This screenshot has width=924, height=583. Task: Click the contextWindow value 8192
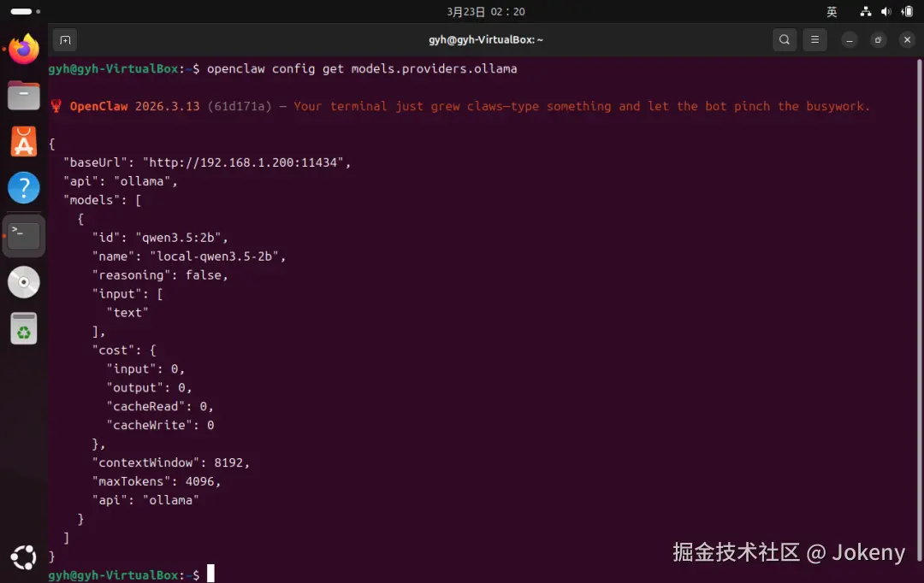[x=228, y=462]
